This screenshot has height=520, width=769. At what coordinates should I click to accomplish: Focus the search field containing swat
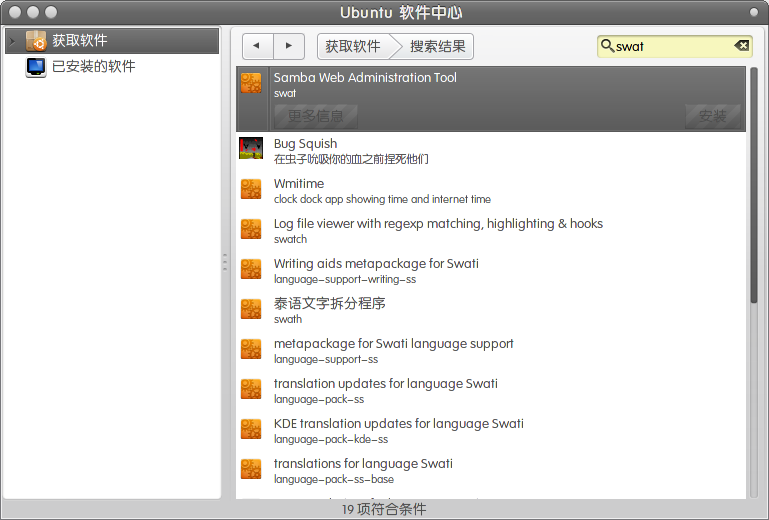pos(674,47)
